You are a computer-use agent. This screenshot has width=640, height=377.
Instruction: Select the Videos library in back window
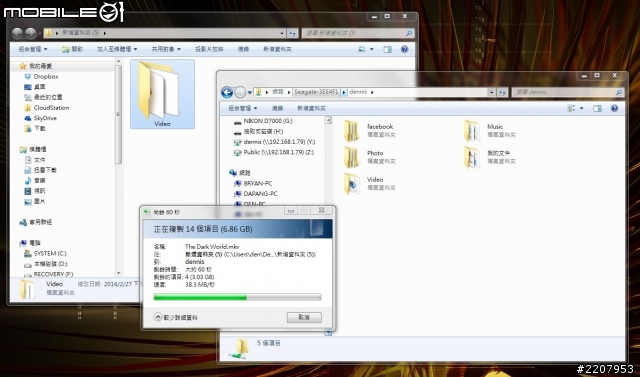click(x=39, y=191)
